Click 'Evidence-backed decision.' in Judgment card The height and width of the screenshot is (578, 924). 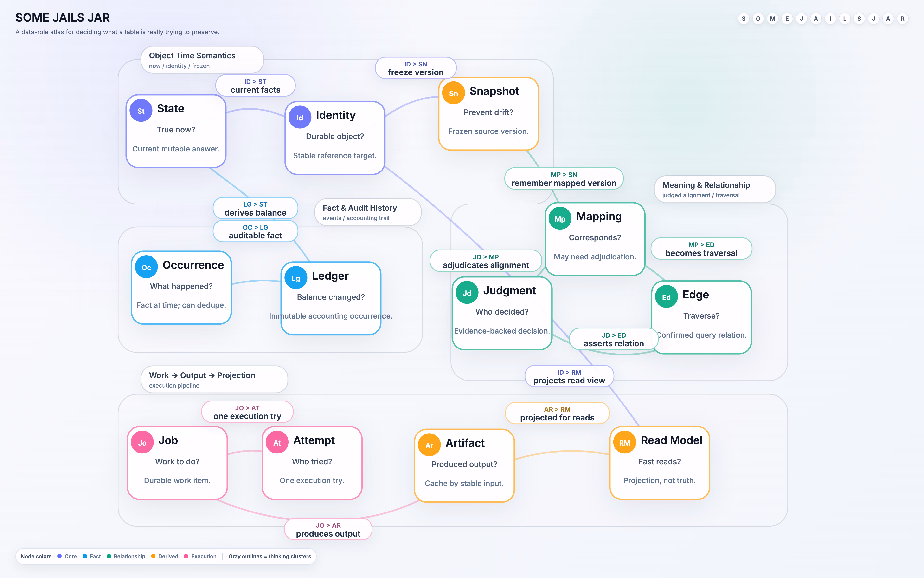tap(502, 331)
